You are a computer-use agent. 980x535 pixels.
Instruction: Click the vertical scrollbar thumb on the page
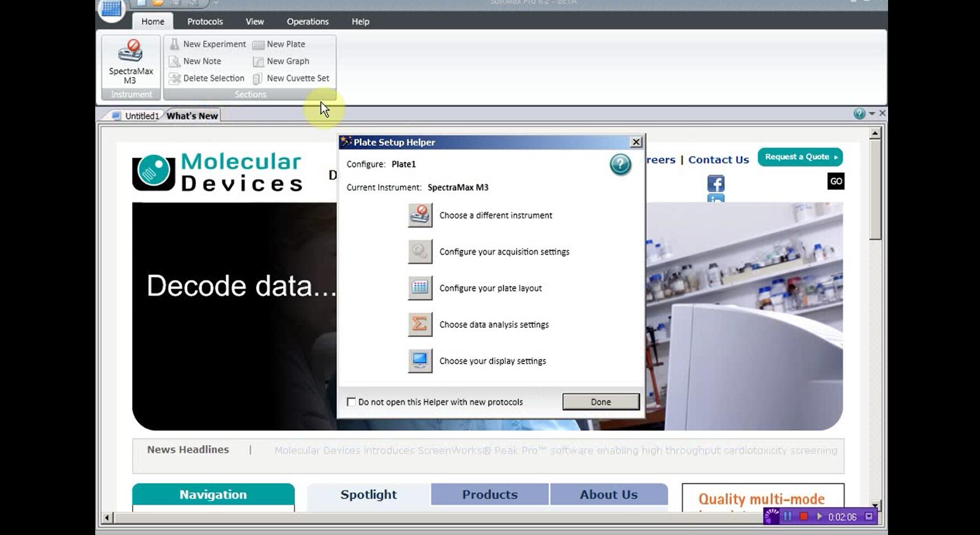[875, 189]
